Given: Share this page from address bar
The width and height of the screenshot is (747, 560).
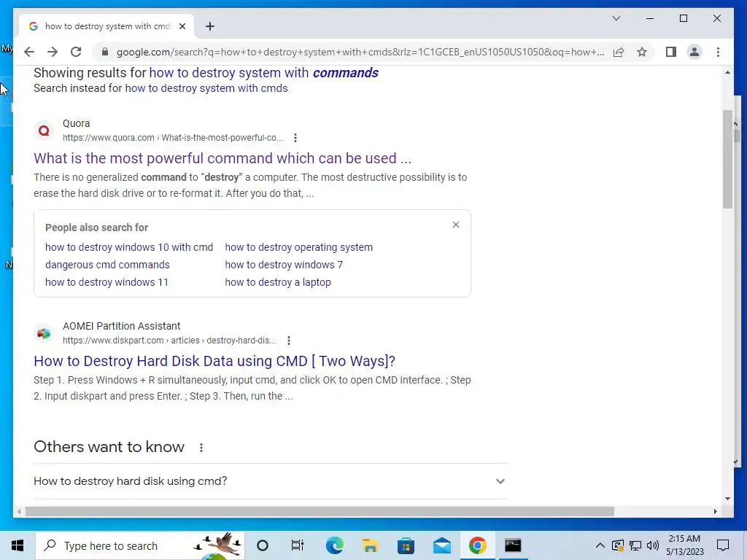Looking at the screenshot, I should [619, 52].
